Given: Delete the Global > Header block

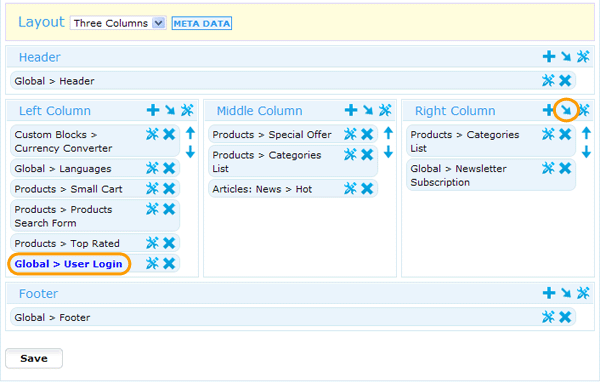Looking at the screenshot, I should [565, 81].
